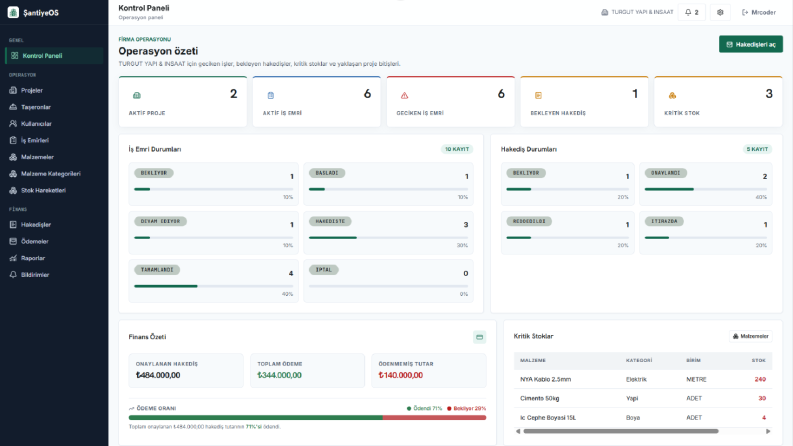Click the DEVAM EDİYOR status tag
Screen dimensions: 793x446
pos(160,221)
